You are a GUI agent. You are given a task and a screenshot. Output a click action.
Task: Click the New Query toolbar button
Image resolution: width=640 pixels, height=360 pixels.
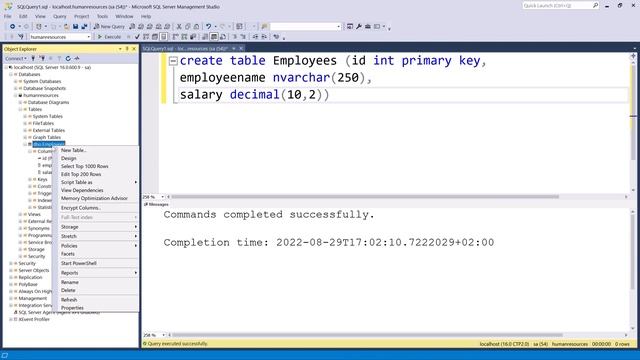109,27
